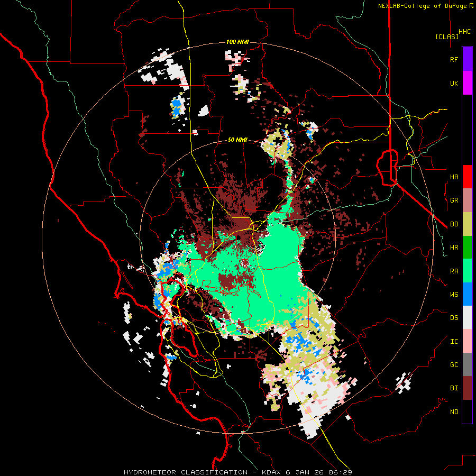Click the HA legend label

coord(454,177)
